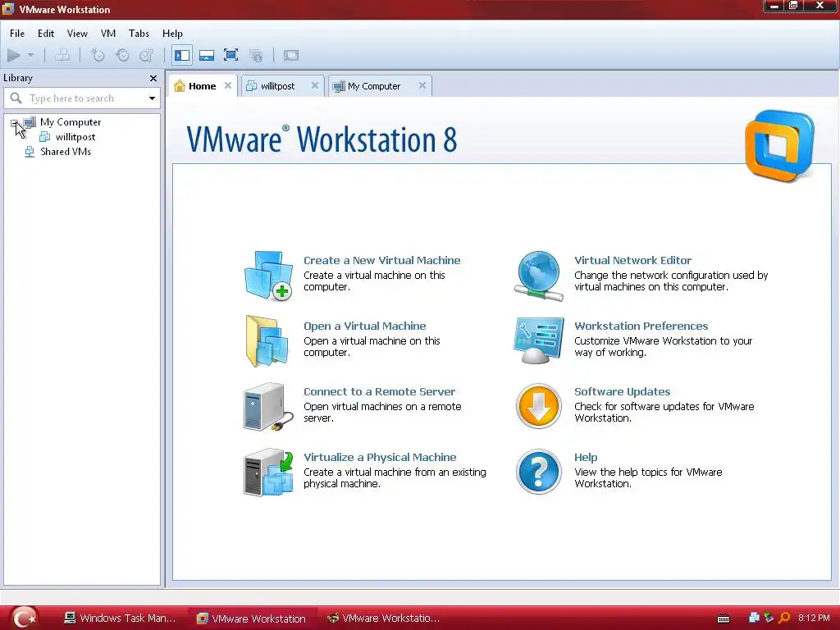The image size is (840, 630).
Task: Toggle the thumbnail bar view button
Action: click(206, 55)
